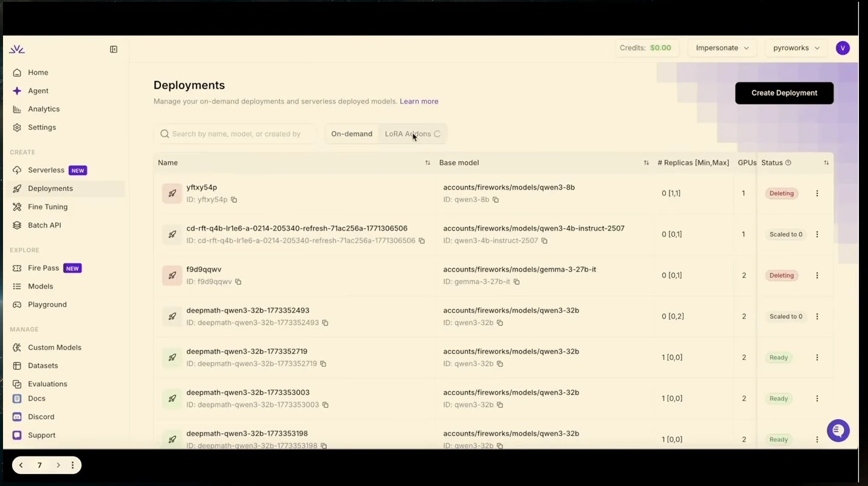
Task: Open actions for deepmath-qwen3-32b-1773352719
Action: (817, 357)
